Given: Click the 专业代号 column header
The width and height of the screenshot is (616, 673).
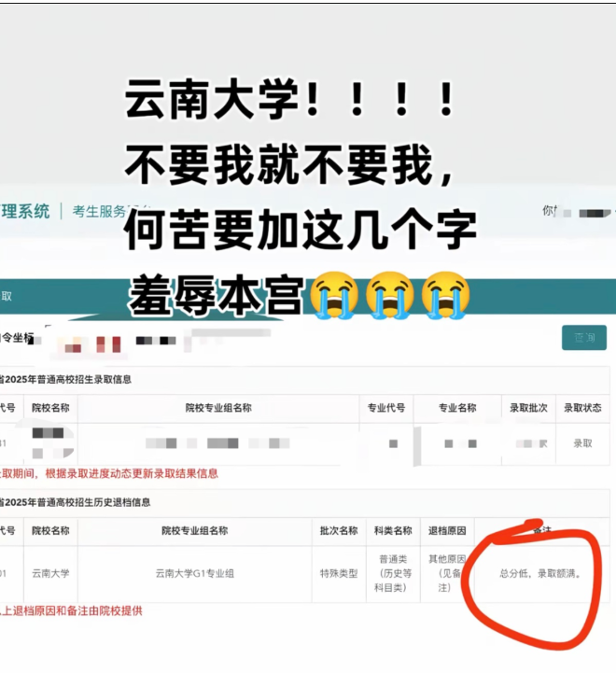Looking at the screenshot, I should (x=385, y=408).
